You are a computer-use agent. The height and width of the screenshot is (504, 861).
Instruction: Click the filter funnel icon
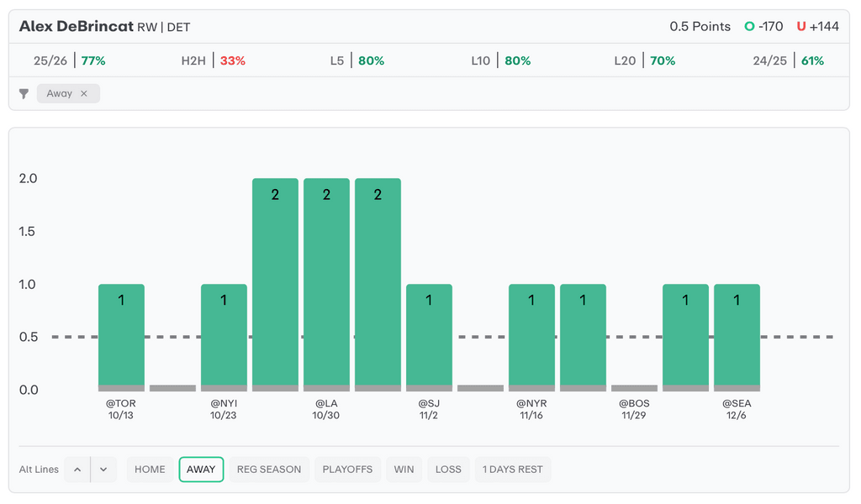[24, 94]
